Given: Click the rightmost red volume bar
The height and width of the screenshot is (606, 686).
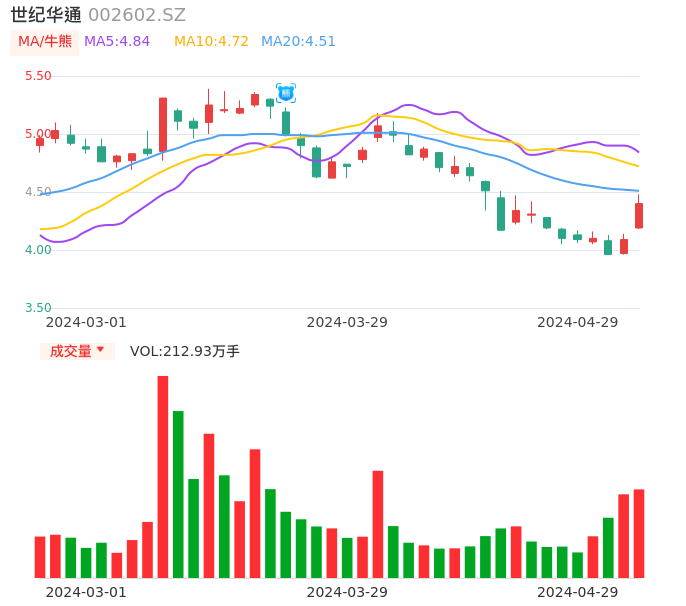Looking at the screenshot, I should click(639, 533).
